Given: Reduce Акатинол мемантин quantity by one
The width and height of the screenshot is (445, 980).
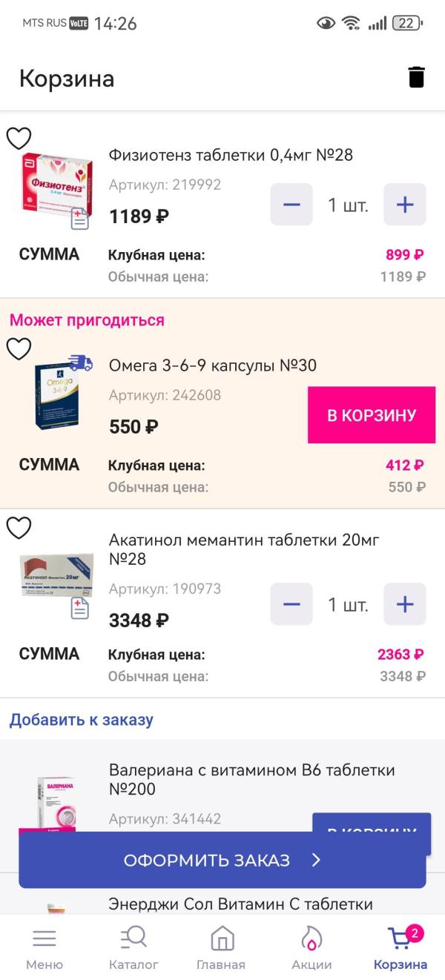Looking at the screenshot, I should tap(291, 604).
